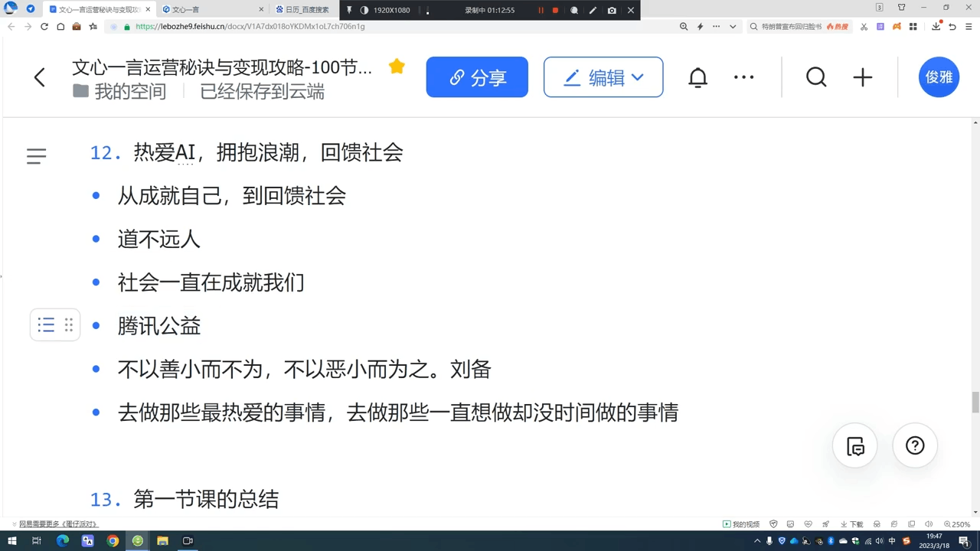Open document search magnifier
980x551 pixels.
coord(816,77)
